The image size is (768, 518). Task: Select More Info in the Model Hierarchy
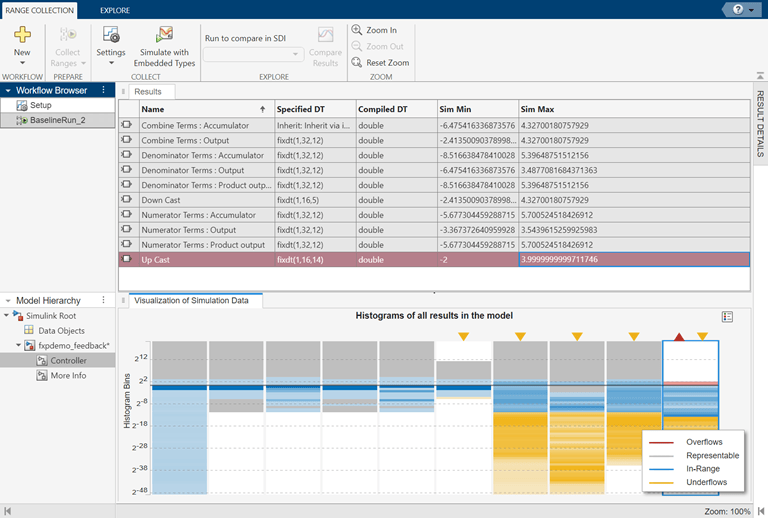(68, 376)
